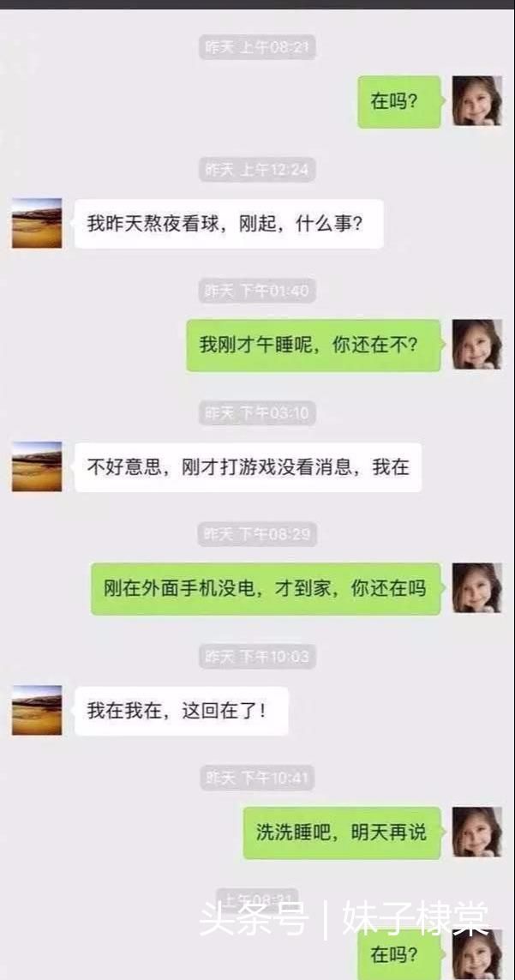Open the girl avatar next to 我刚才午睡呢 message
515x980 pixels.
pyautogui.click(x=477, y=345)
